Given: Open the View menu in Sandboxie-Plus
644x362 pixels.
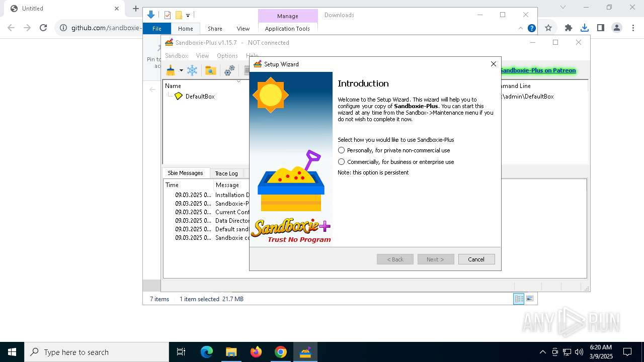Looking at the screenshot, I should coord(202,56).
